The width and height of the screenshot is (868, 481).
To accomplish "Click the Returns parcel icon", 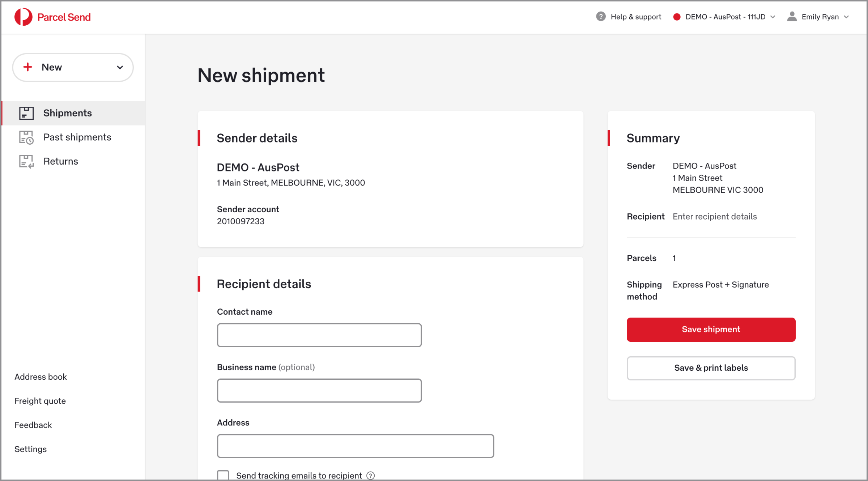I will [26, 161].
